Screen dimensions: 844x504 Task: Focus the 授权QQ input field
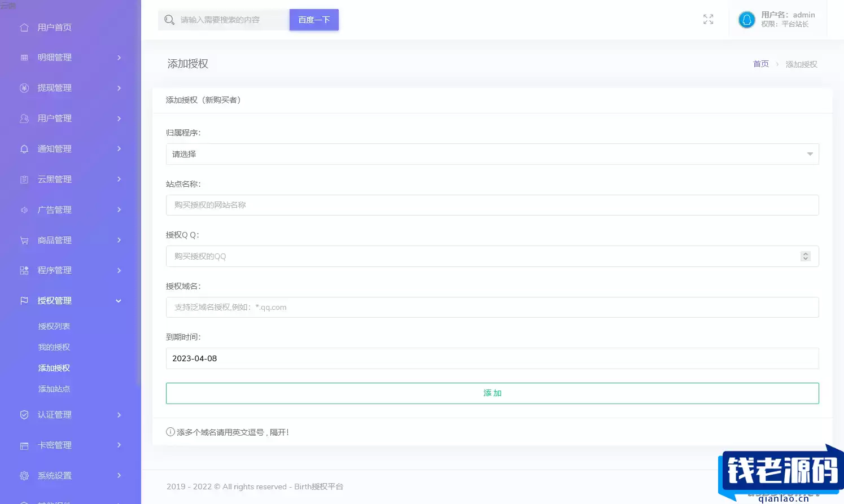click(x=492, y=256)
